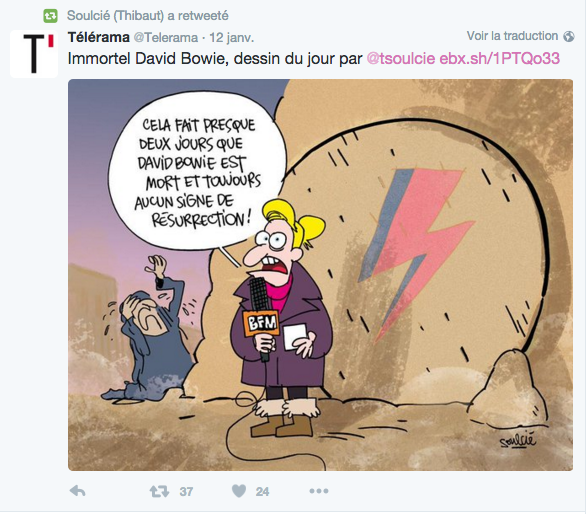Open the @Telerama handle

166,38
